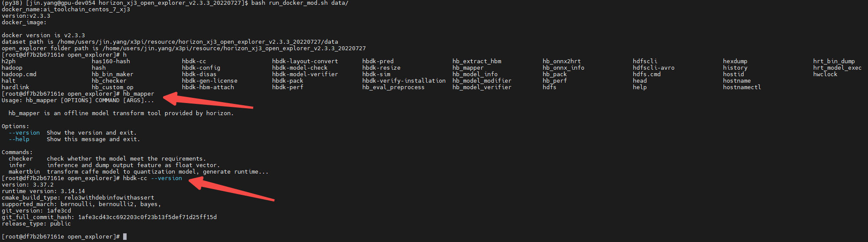The width and height of the screenshot is (868, 242).
Task: Click the red arrow pointing at hb_mapper
Action: point(207,100)
